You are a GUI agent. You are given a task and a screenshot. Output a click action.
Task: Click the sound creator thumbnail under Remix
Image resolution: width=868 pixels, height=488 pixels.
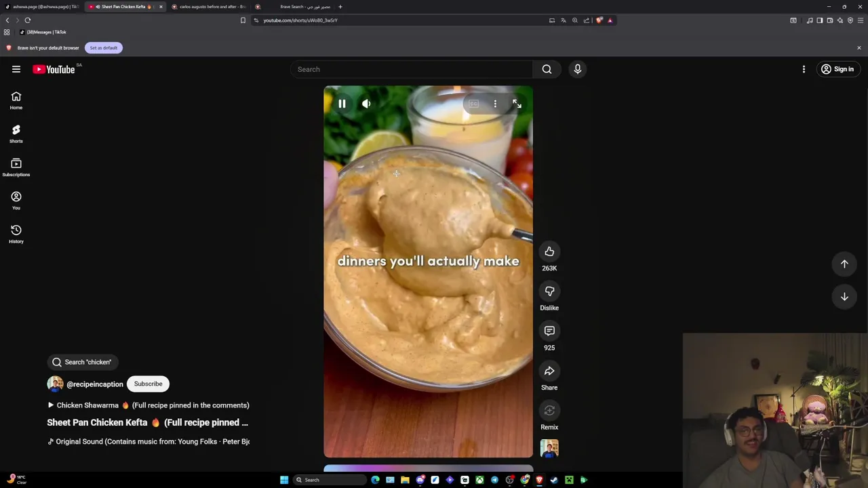click(549, 448)
